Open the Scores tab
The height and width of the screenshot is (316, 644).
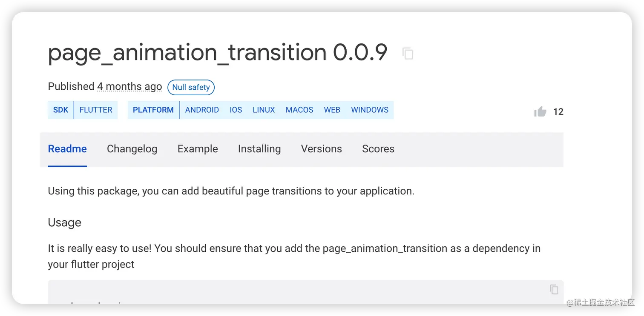click(x=378, y=149)
